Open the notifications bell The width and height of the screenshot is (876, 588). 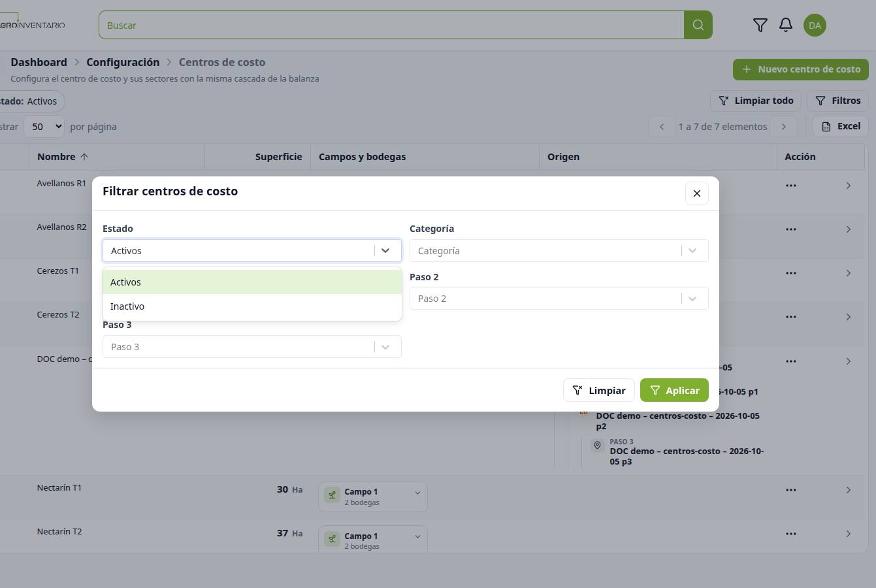click(x=786, y=25)
